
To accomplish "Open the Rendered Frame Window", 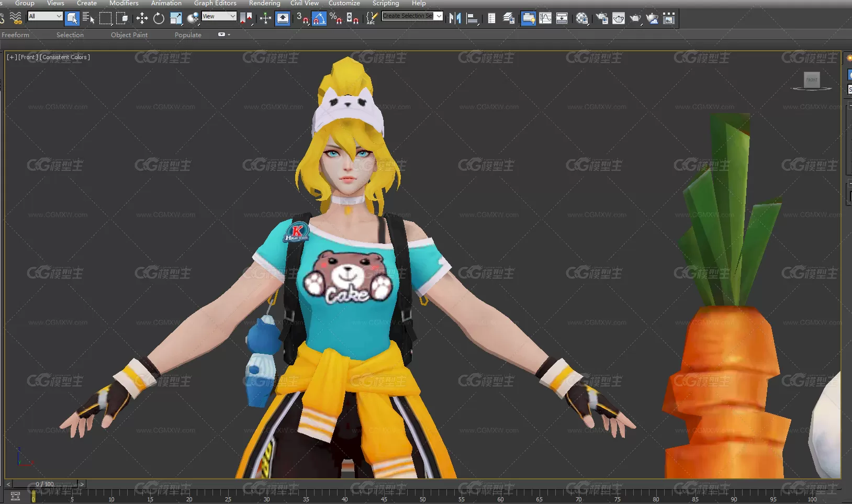I will 618,19.
